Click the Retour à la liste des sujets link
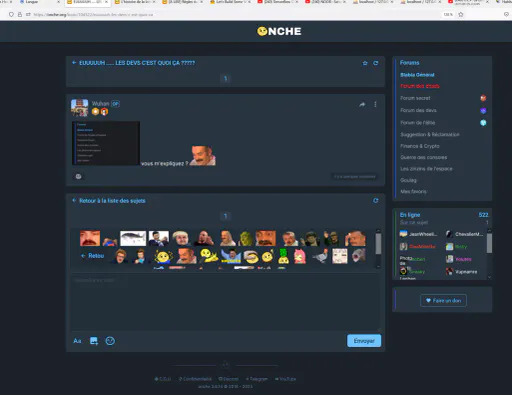 tap(112, 201)
